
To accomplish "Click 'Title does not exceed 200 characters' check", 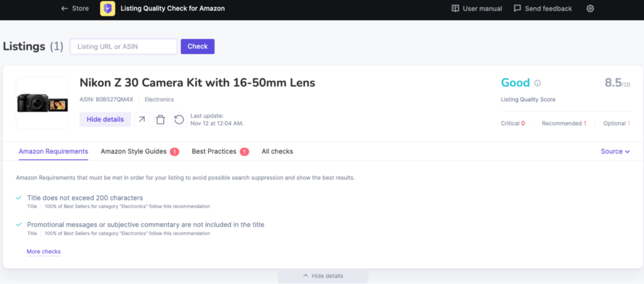I will tap(85, 198).
